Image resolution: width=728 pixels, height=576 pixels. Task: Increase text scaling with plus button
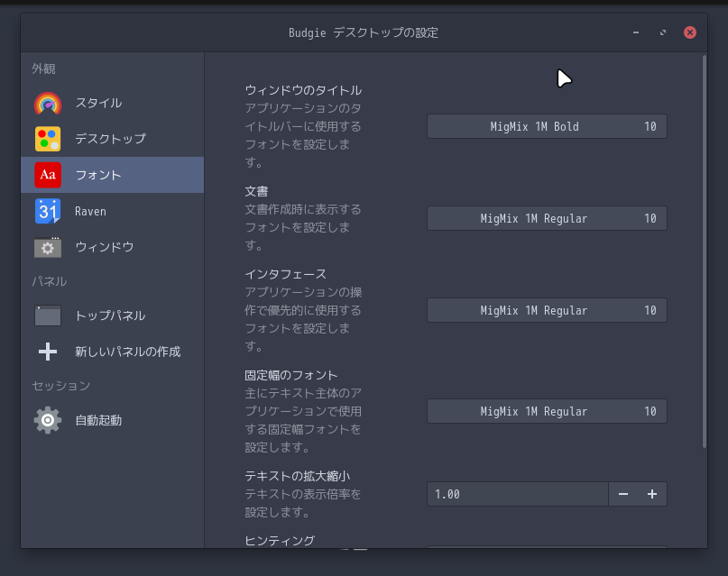tap(652, 494)
